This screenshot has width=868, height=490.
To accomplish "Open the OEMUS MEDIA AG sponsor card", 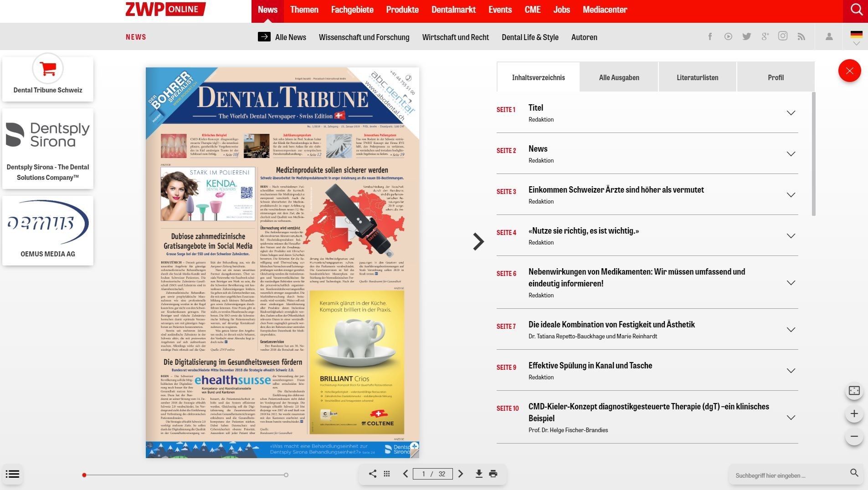I will 48,230.
